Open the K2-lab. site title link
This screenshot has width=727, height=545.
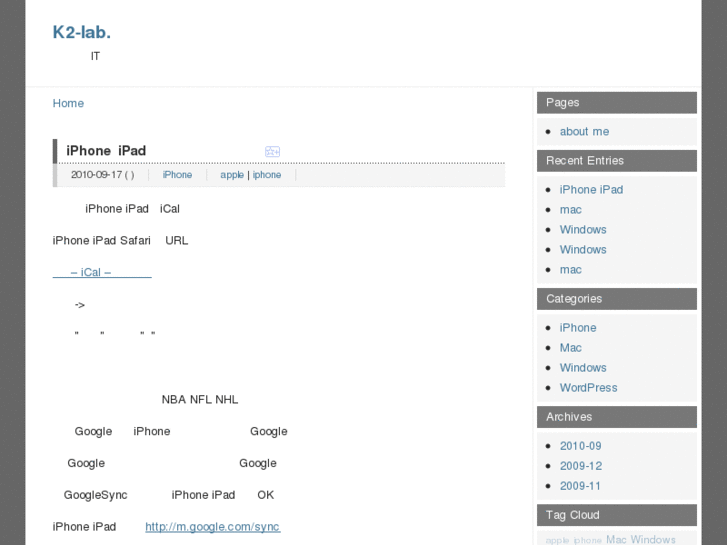point(82,32)
